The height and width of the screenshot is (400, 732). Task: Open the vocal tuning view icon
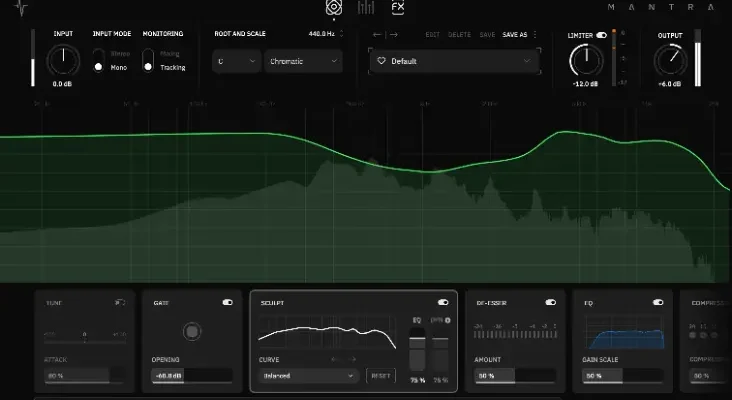(333, 8)
